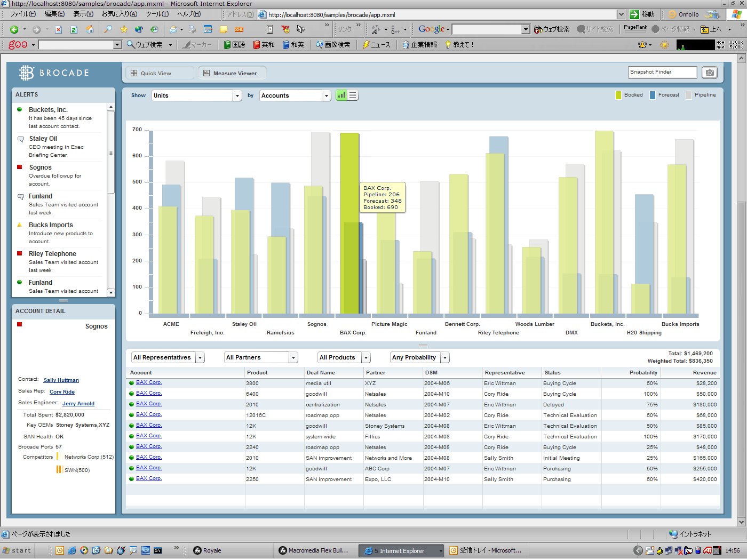Toggle the Forecast legend series
The height and width of the screenshot is (560, 747).
664,95
